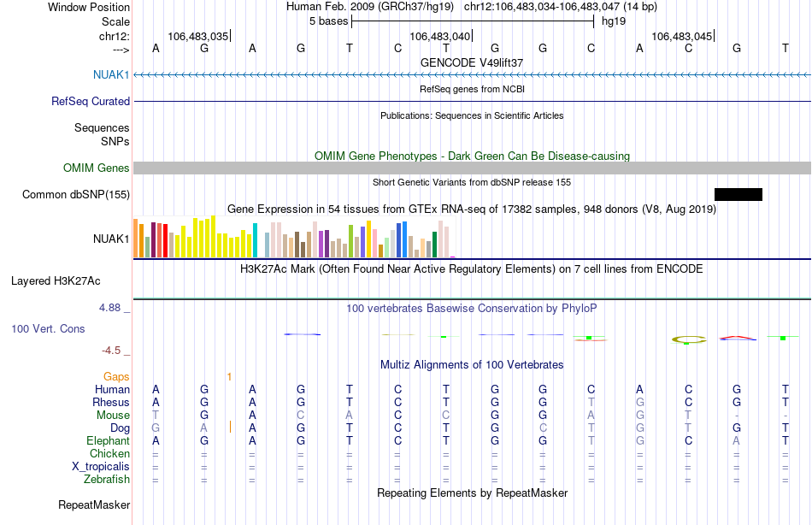Click the orange Gaps label
Screen dimensions: 812x525
pyautogui.click(x=116, y=376)
